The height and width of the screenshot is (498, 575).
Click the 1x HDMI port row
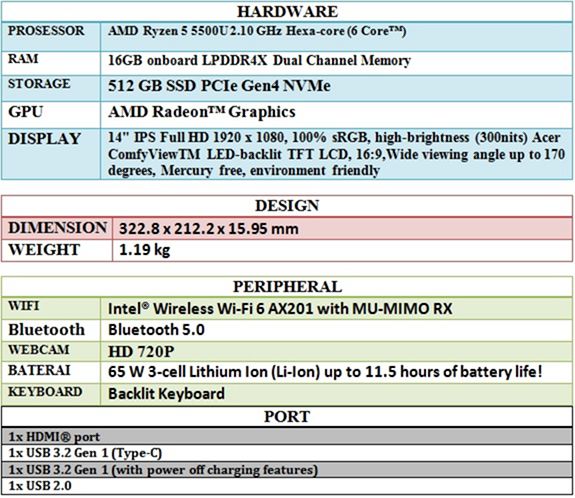click(287, 436)
